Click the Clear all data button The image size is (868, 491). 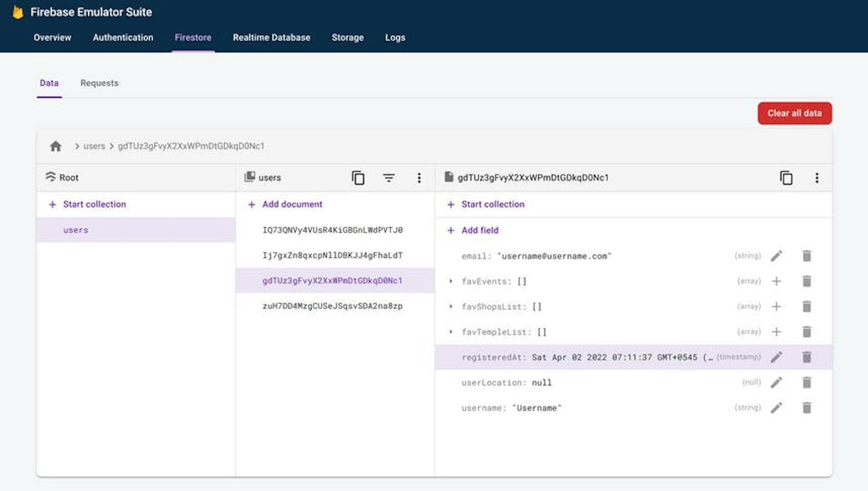[795, 113]
